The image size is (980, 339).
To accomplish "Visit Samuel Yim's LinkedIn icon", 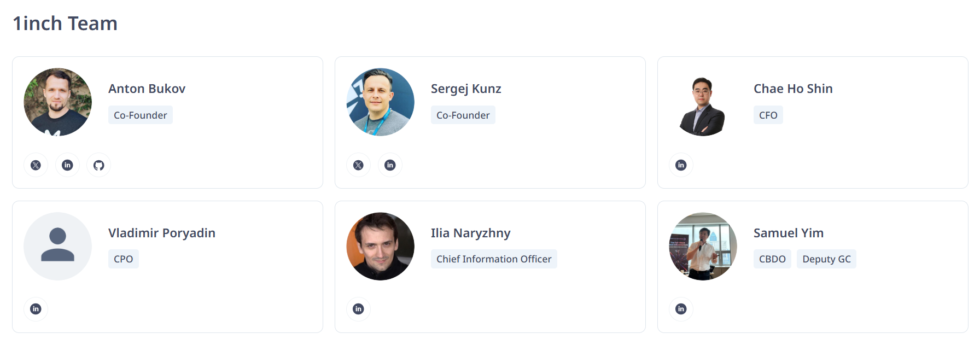I will 681,309.
